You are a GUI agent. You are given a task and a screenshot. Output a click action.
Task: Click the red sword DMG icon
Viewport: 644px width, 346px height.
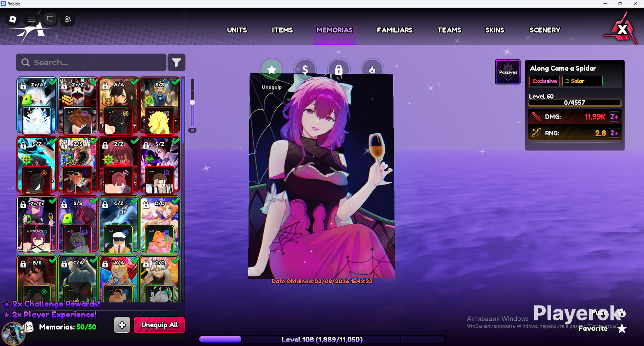(x=536, y=117)
